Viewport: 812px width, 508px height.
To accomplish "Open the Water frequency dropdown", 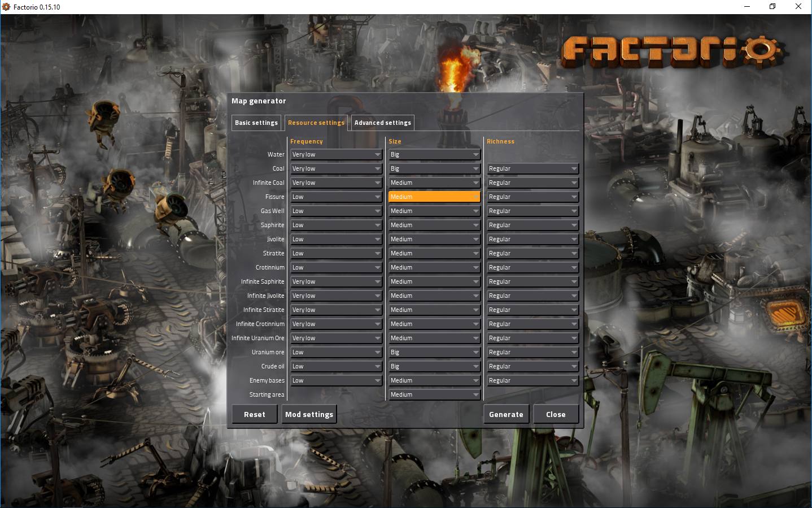I will click(x=337, y=154).
